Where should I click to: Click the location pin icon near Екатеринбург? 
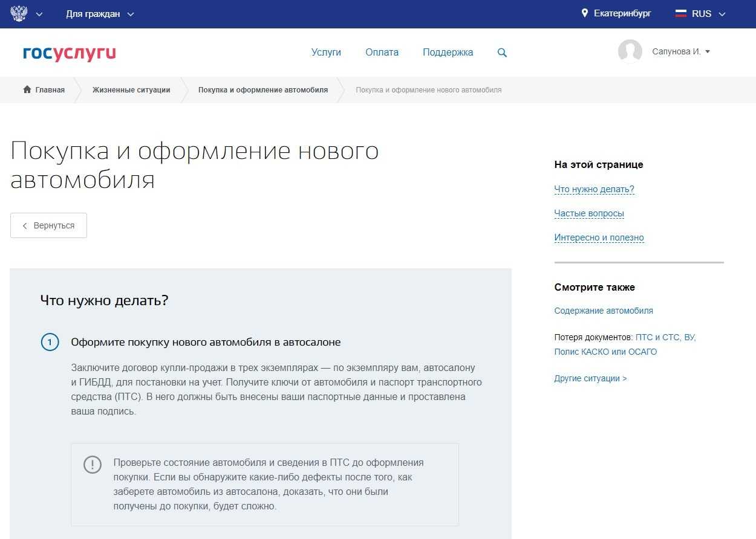point(584,13)
